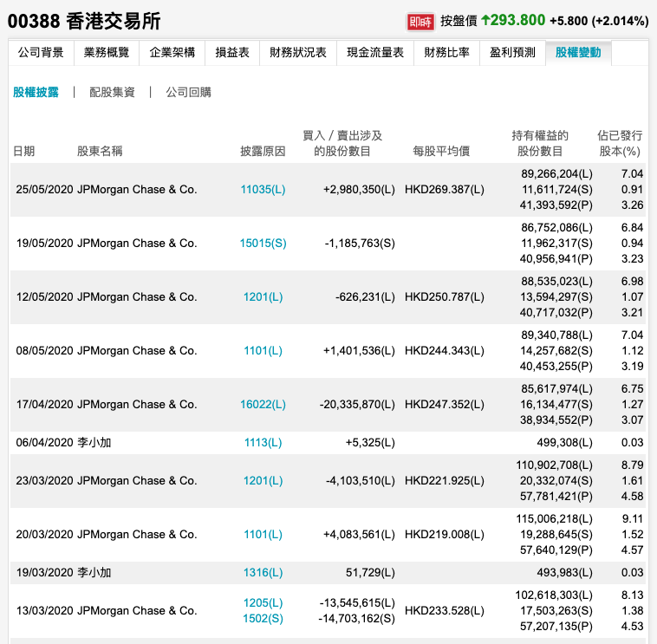Viewport: 657px width, 644px height.
Task: Click the 8.79 percentage value
Action: pos(632,465)
